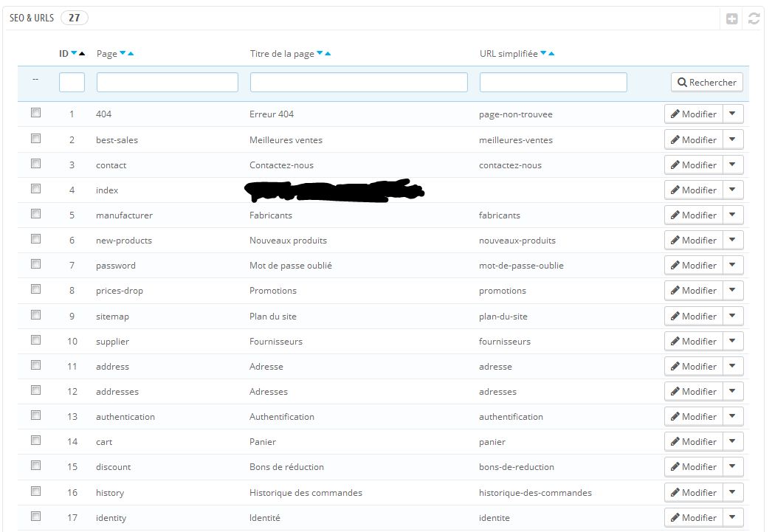Check the box for best-sales row

click(x=35, y=138)
